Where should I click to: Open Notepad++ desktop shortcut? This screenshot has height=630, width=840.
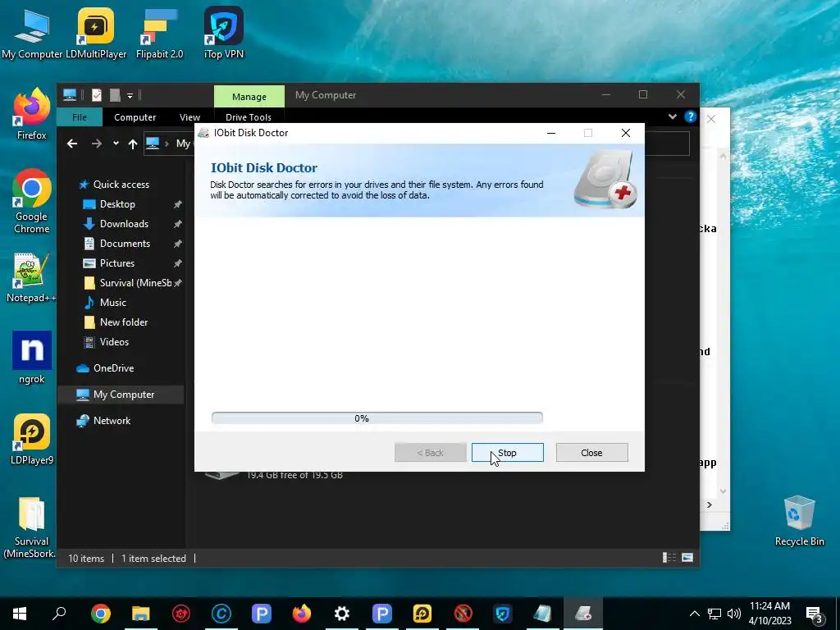pos(32,277)
